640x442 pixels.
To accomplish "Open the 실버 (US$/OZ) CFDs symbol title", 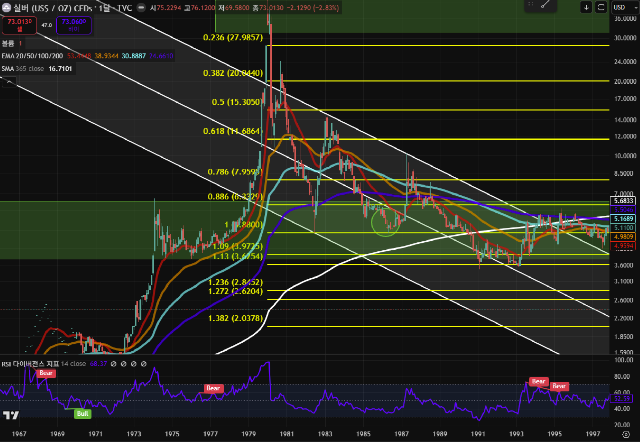I will tap(53, 7).
